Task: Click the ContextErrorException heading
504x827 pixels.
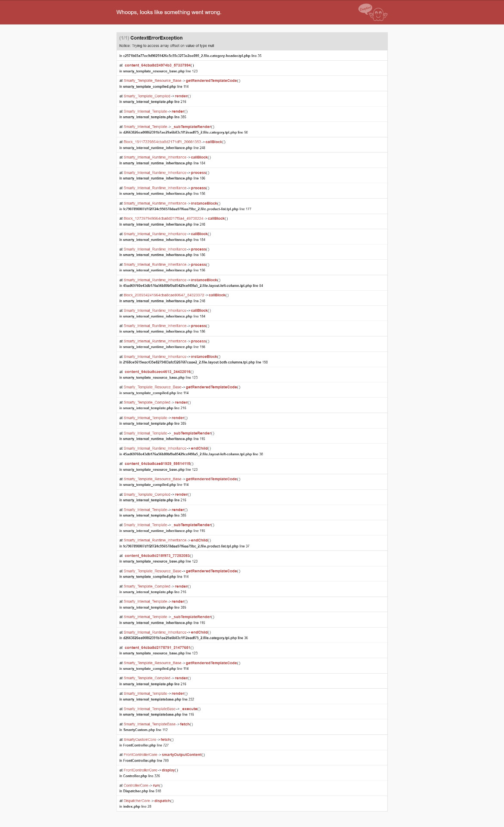Action: [156, 38]
